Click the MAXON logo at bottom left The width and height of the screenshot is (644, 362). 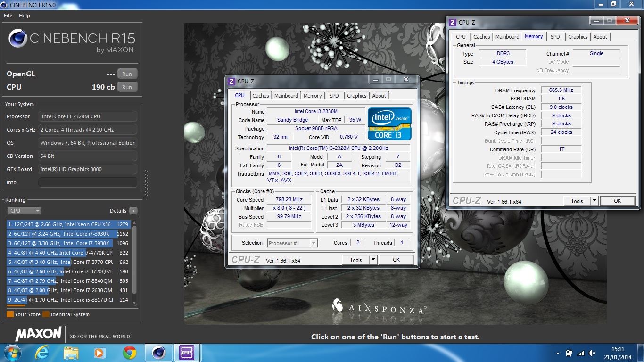tap(38, 334)
